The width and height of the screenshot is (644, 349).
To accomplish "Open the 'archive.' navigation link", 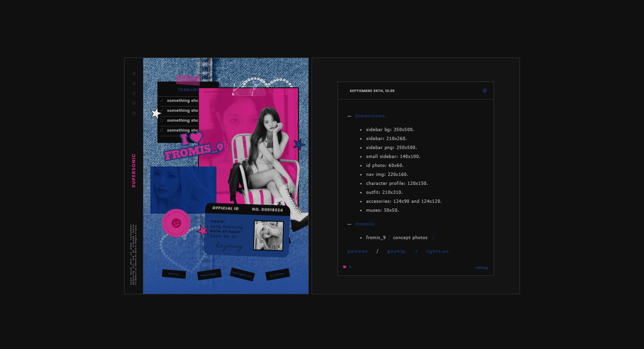I will tap(278, 274).
